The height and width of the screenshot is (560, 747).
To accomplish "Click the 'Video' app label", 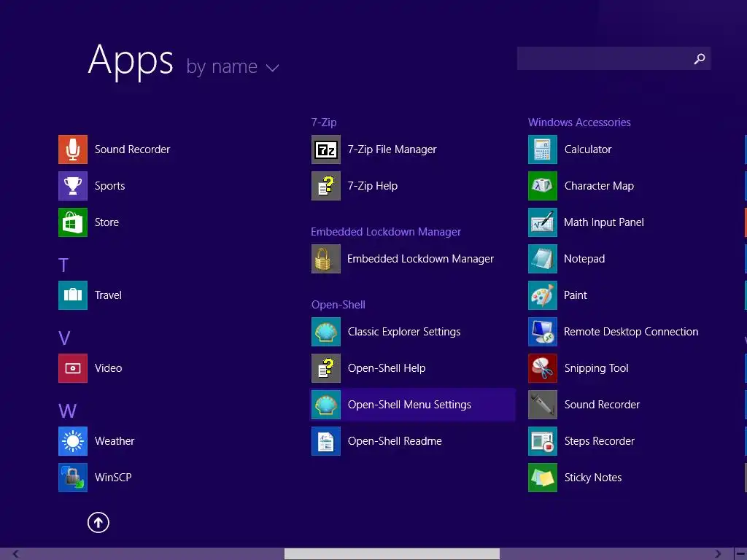I will coord(108,368).
